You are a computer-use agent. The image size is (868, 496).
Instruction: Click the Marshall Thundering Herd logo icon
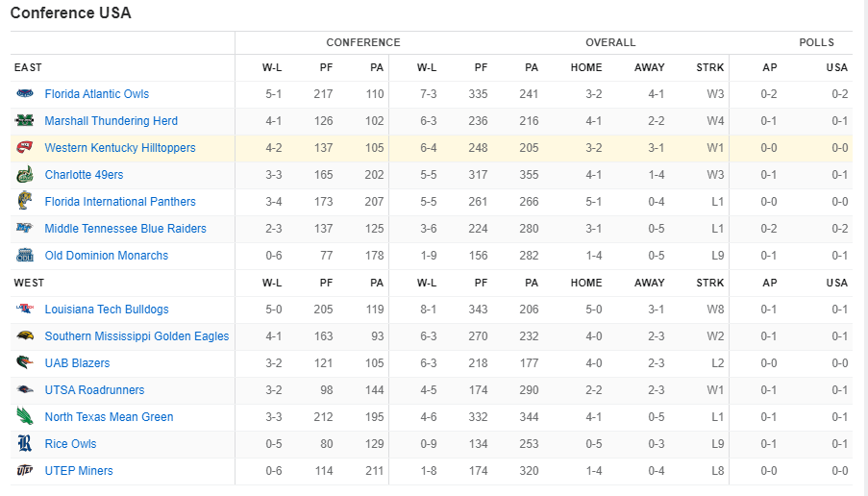click(x=25, y=120)
